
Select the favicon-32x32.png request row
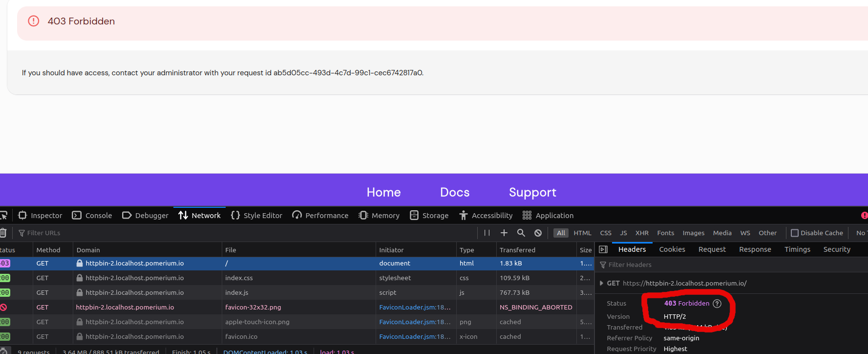coord(297,307)
